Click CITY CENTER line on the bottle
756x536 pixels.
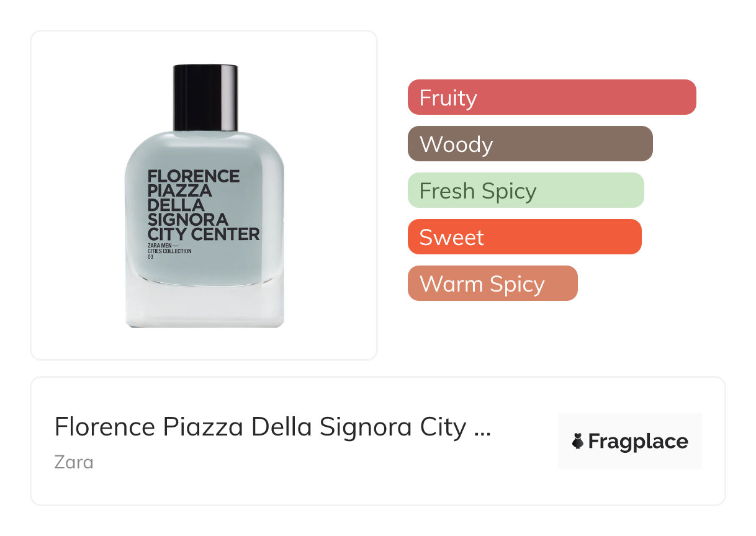click(x=203, y=234)
